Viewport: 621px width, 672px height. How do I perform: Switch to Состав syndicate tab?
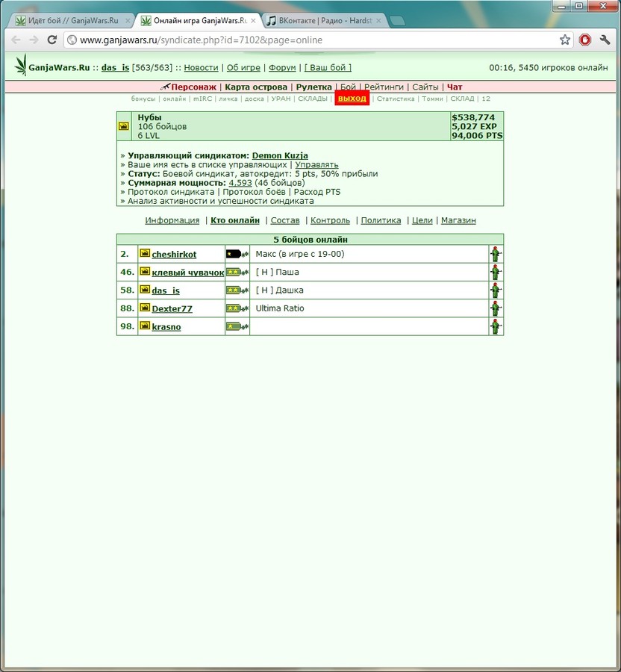[x=285, y=220]
